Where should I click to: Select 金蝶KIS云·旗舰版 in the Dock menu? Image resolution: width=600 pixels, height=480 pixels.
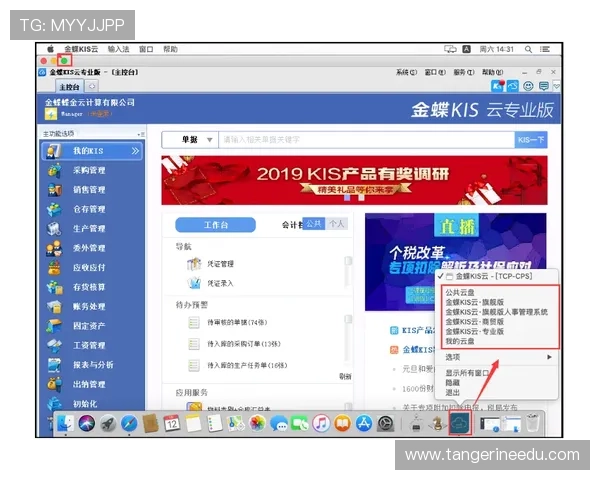474,302
